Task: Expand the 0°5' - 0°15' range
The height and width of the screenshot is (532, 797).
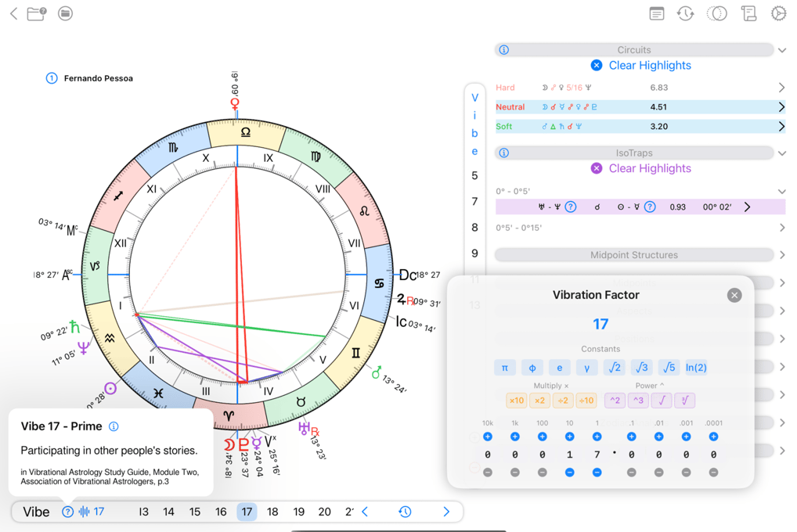Action: click(x=782, y=228)
